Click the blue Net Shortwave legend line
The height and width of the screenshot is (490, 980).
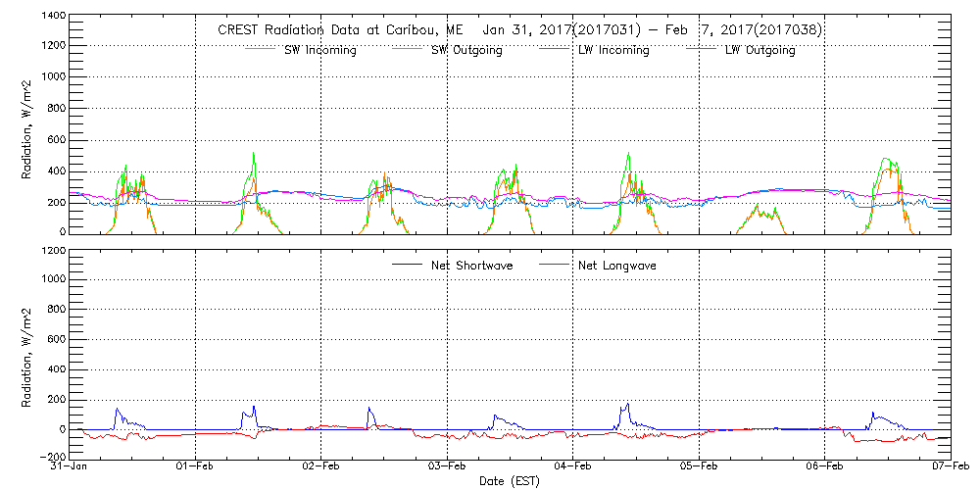[406, 265]
